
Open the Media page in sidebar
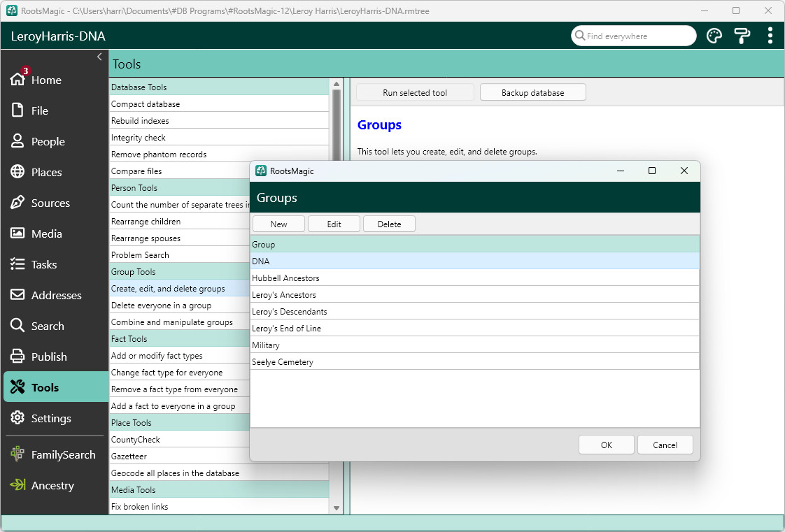(55, 233)
